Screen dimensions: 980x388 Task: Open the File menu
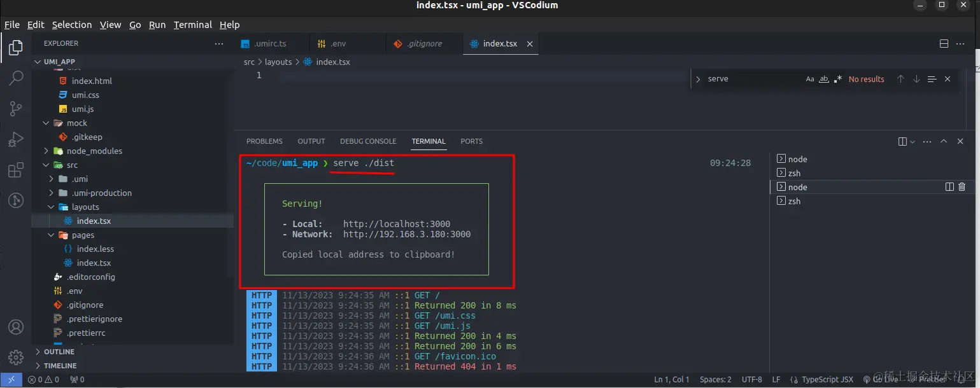(11, 25)
